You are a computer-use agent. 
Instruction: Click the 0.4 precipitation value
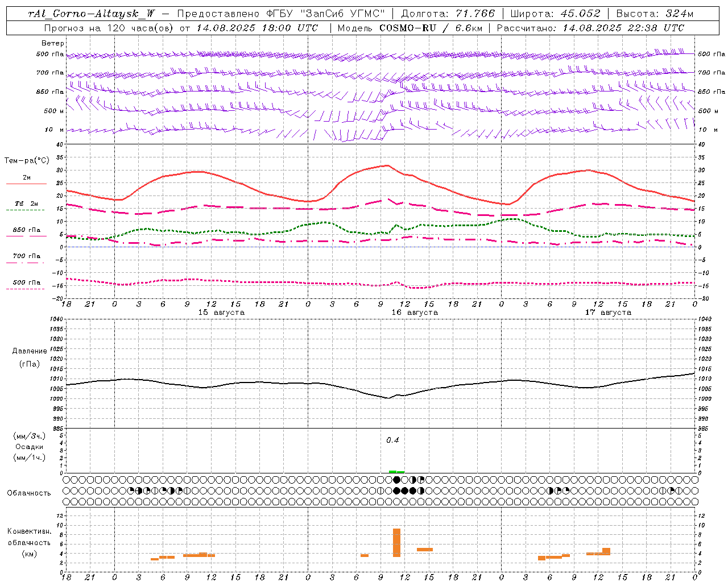click(392, 440)
